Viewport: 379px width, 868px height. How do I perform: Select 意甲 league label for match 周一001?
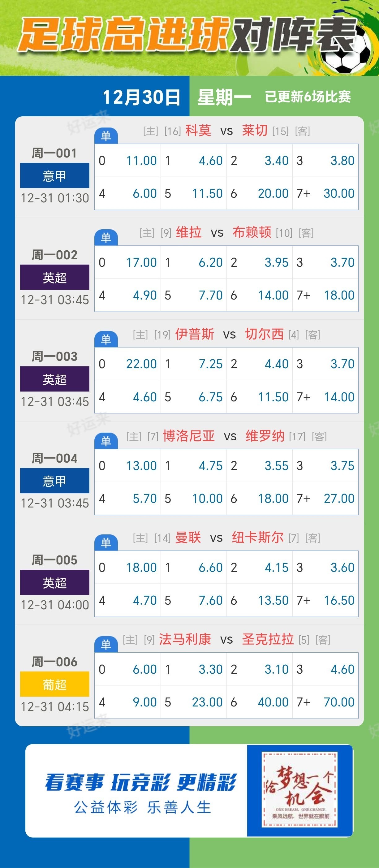[x=54, y=175]
